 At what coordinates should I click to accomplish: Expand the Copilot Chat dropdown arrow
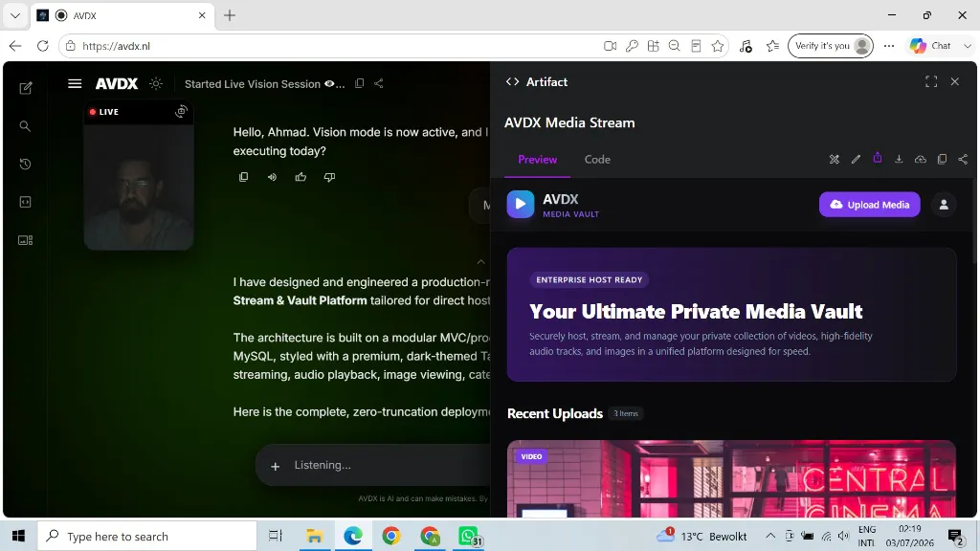coord(968,46)
